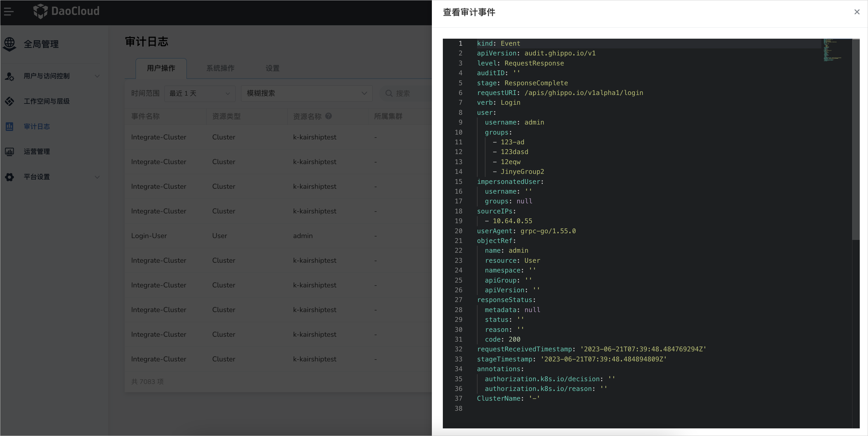Click the 事件名称 column header
Viewport: 868px width, 436px height.
145,116
